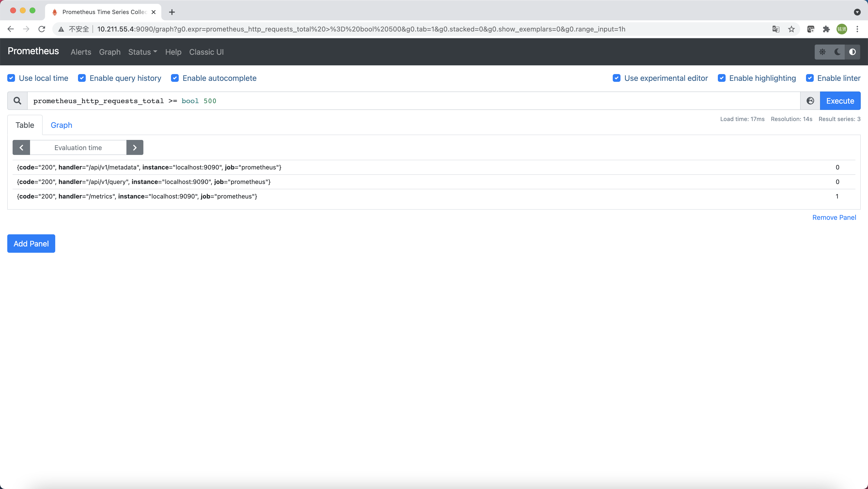Viewport: 868px width, 489px height.
Task: Click the search magnifier icon
Action: 17,101
